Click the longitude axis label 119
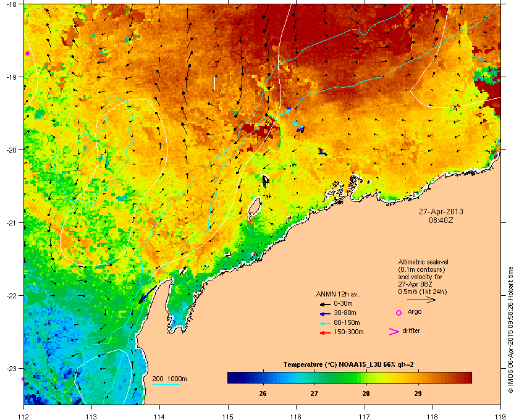Screen dimensions: 519x420 click(500, 416)
